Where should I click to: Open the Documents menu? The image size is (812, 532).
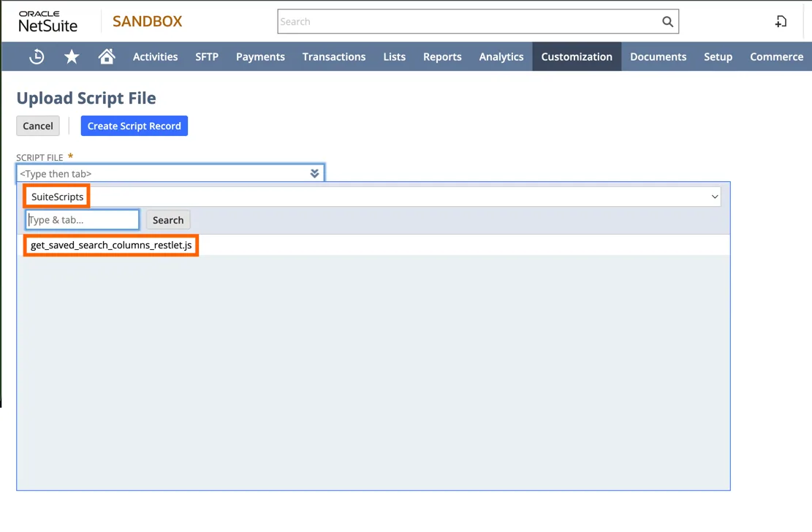point(659,56)
